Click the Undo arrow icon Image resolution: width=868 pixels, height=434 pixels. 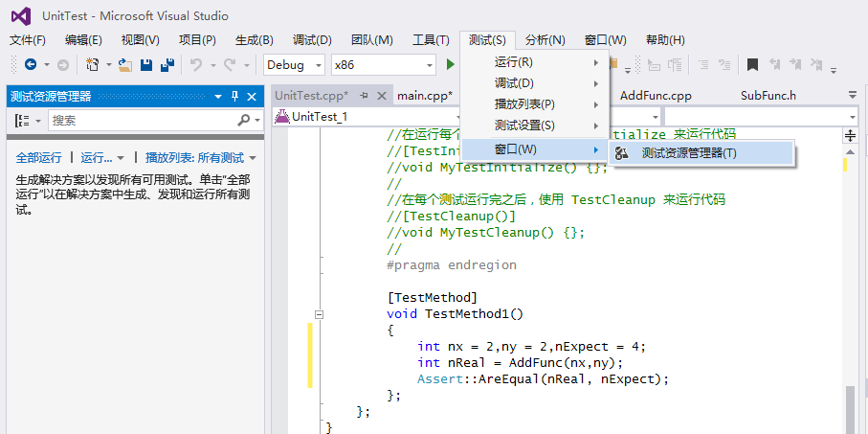tap(196, 65)
